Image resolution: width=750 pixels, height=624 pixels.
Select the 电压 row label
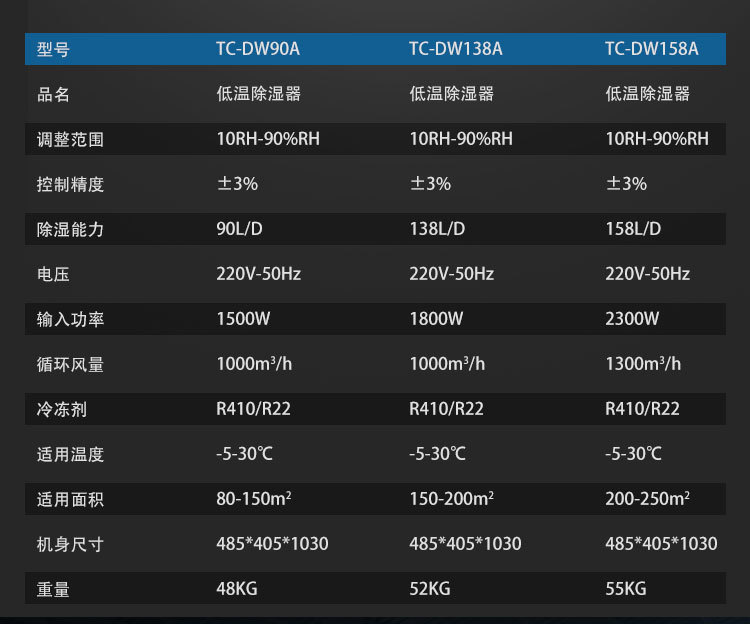point(53,274)
